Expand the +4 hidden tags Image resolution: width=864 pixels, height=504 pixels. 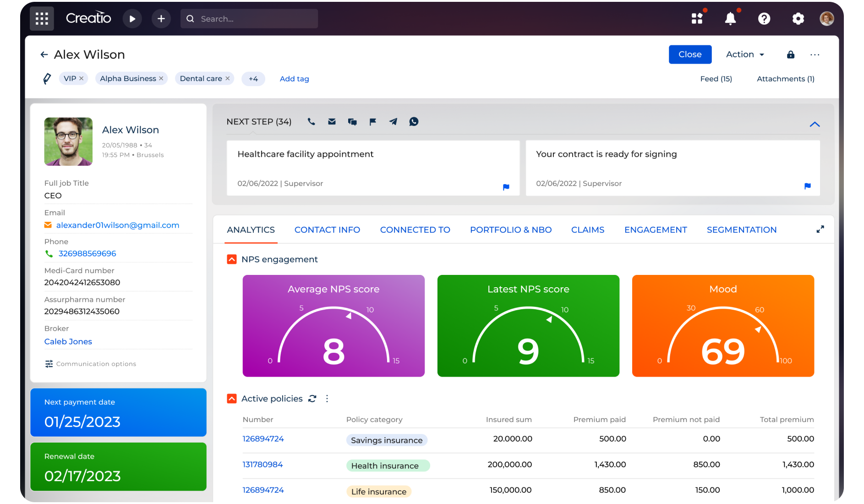pos(253,79)
